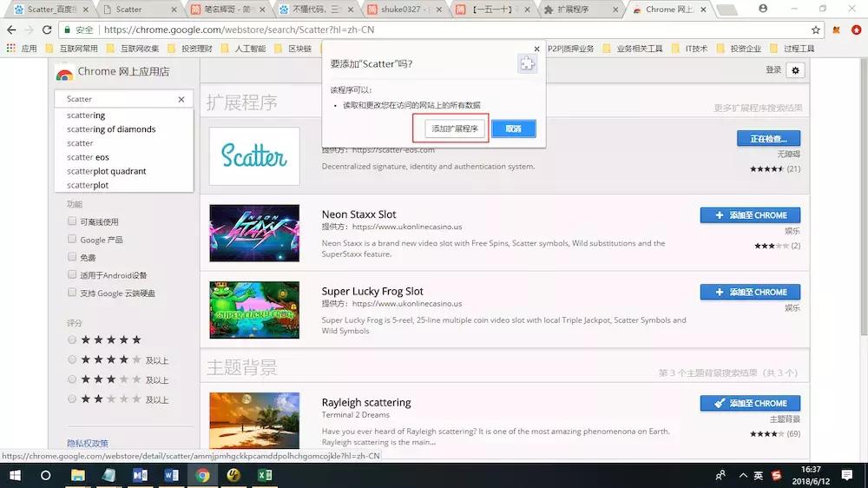This screenshot has width=868, height=488.
Task: Click the 添加扩展程序 button
Action: [x=455, y=129]
